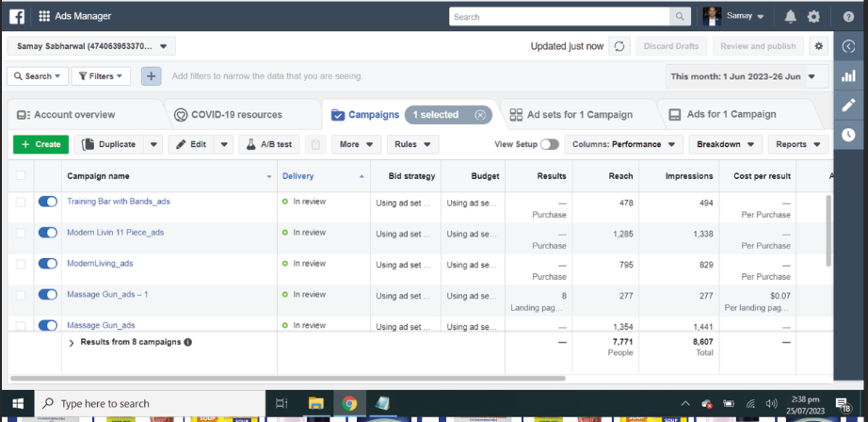Turn off Training Bar with Bands_ads campaign

(48, 203)
